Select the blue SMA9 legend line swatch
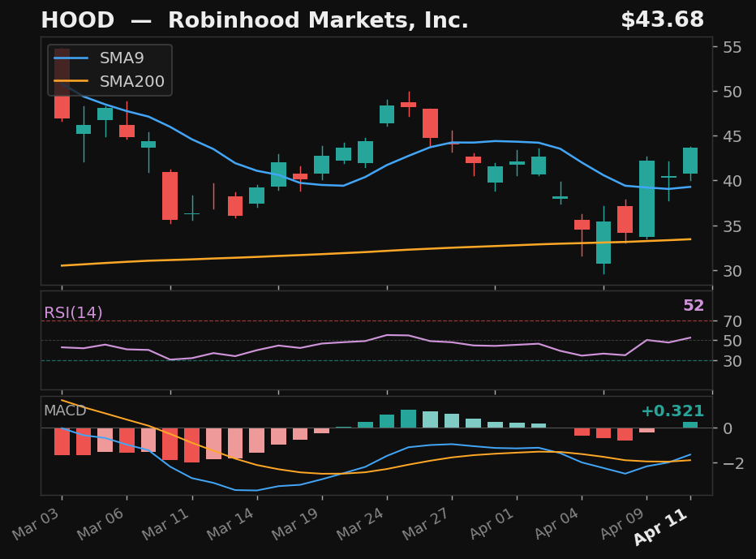This screenshot has width=756, height=559. tap(71, 58)
